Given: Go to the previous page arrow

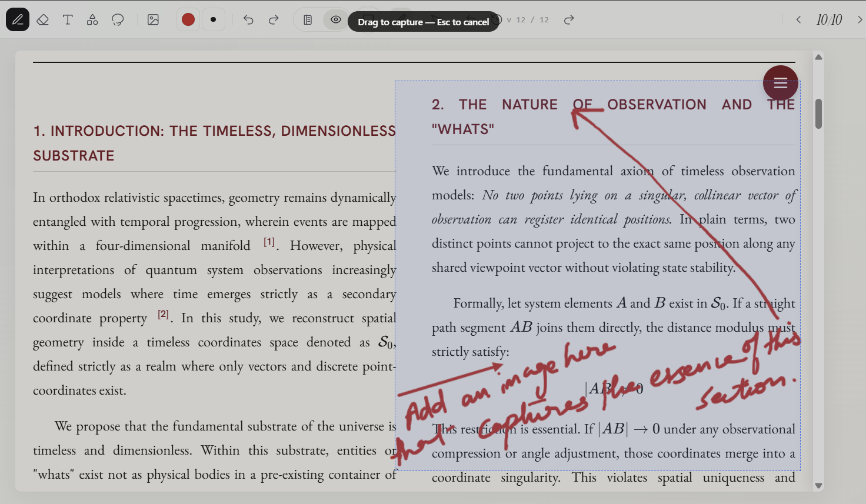Looking at the screenshot, I should 798,20.
